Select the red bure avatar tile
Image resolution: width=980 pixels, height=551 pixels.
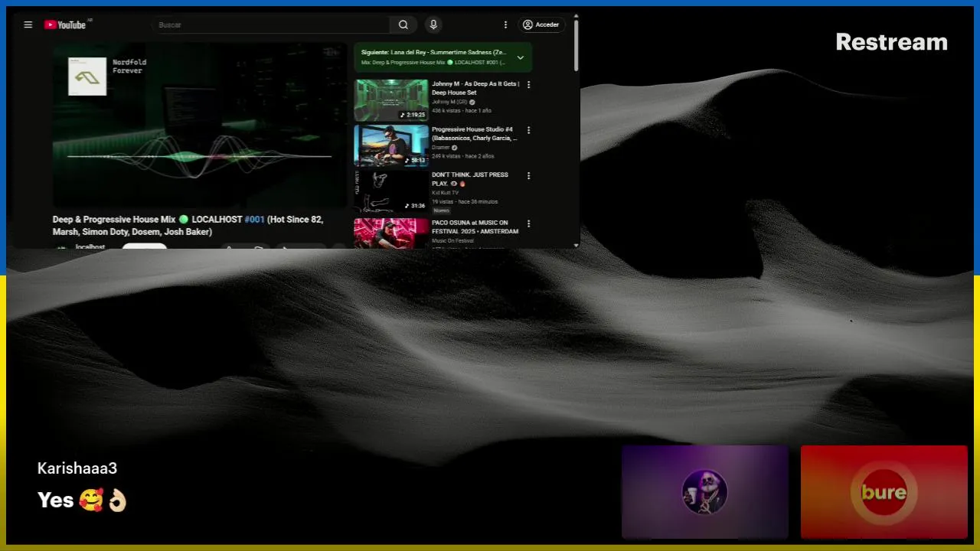coord(884,492)
